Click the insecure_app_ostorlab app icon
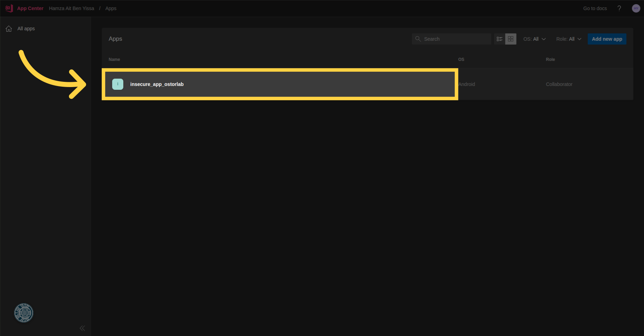The image size is (644, 336). 118,84
